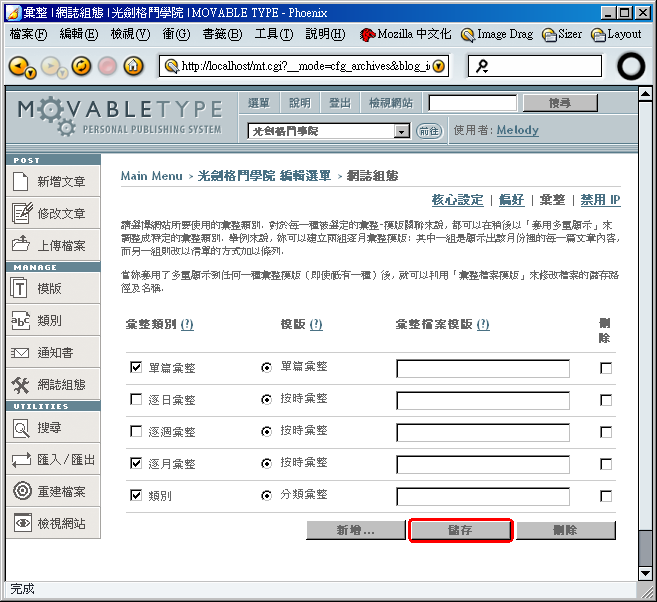This screenshot has width=657, height=602.
Task: Click the scrollbar down arrow
Action: (645, 573)
